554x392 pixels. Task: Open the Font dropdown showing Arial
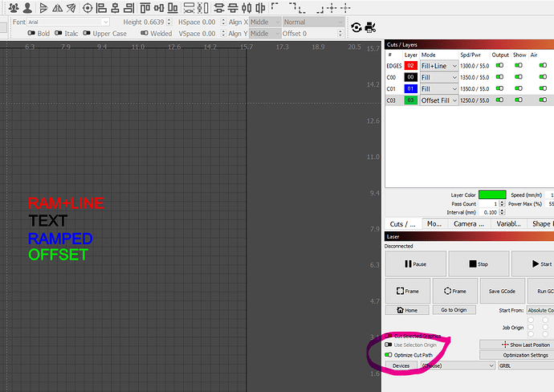point(68,22)
